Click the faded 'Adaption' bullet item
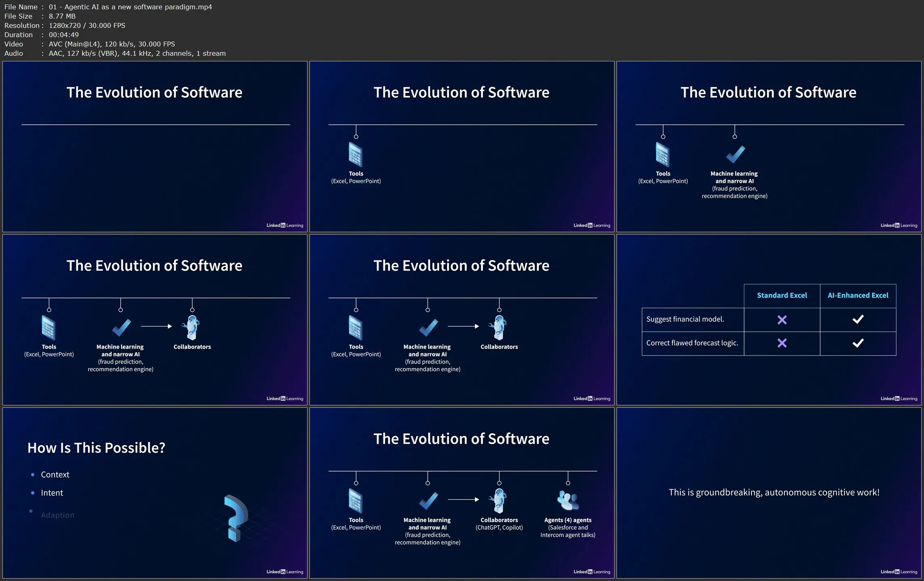This screenshot has width=924, height=581. point(57,515)
